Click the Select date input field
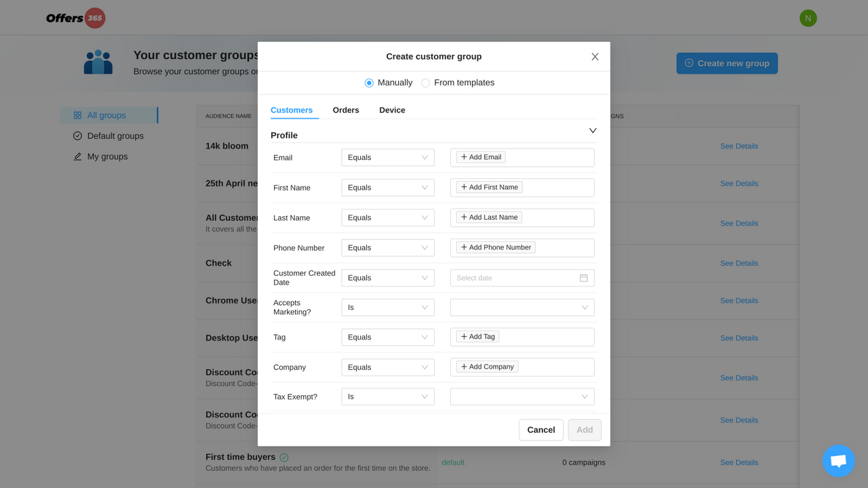Image resolution: width=868 pixels, height=488 pixels. 522,278
